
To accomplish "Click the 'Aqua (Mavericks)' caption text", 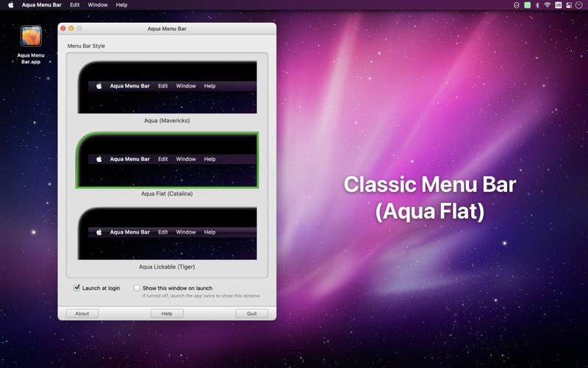I will click(167, 121).
